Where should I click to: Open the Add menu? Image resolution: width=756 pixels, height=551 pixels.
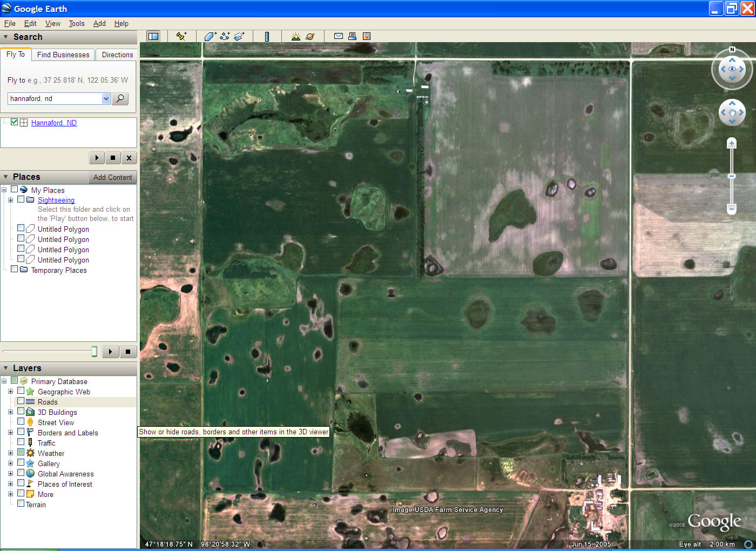[x=99, y=23]
